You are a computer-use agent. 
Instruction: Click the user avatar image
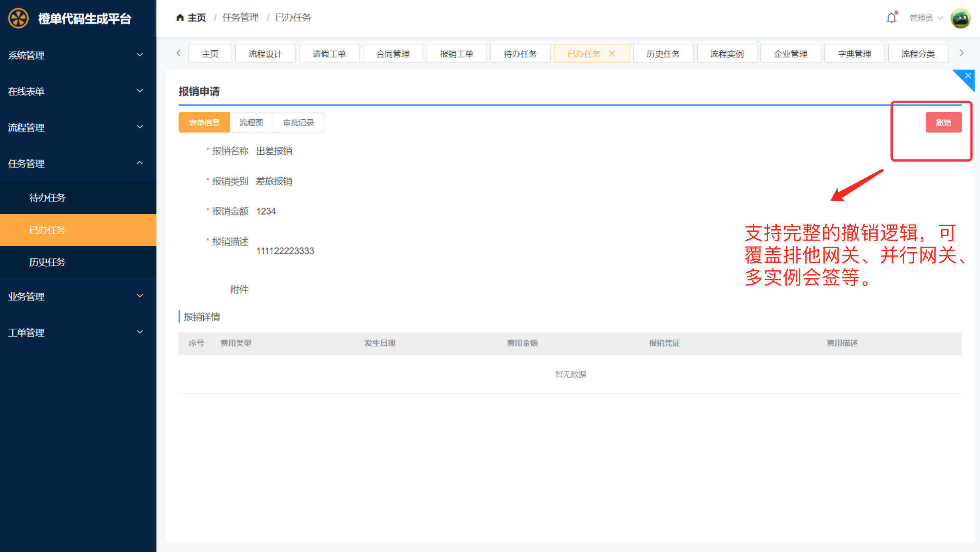960,18
